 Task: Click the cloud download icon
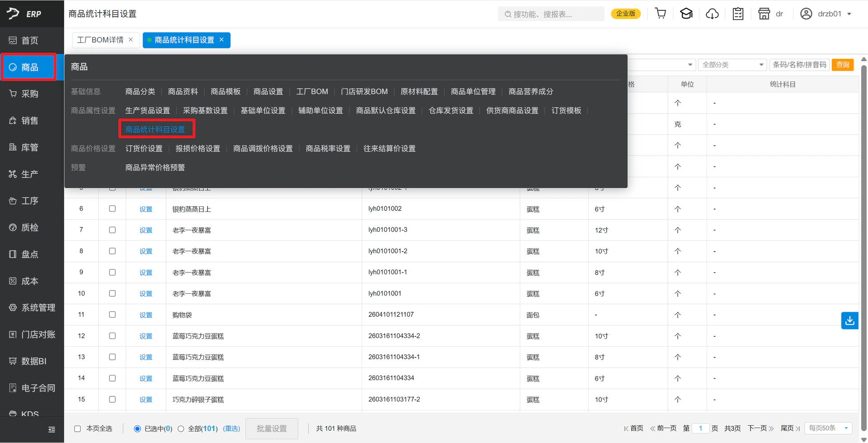pyautogui.click(x=712, y=14)
